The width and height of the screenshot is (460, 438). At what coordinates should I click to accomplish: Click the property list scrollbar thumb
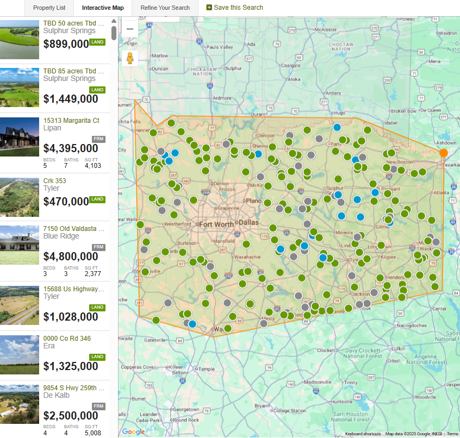tap(114, 33)
